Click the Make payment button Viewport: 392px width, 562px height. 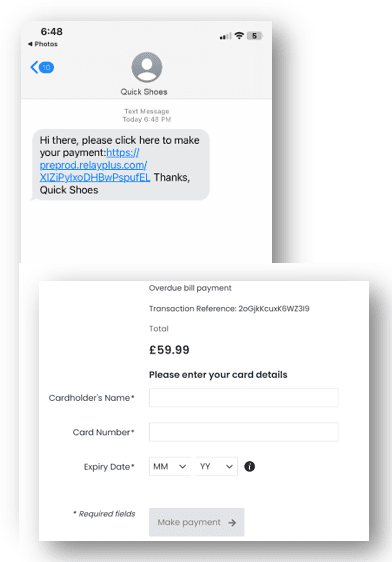[x=197, y=522]
